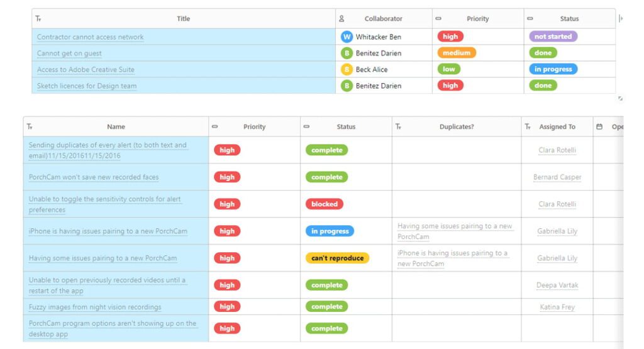This screenshot has height=349, width=644.
Task: Click the in progress tag in iPhone pairing row
Action: (x=330, y=231)
